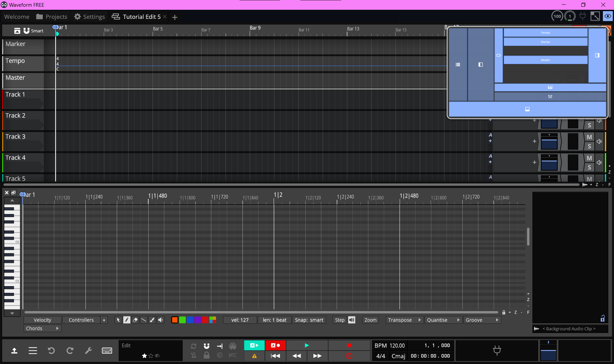Solo Track 4 using the S button

(589, 167)
